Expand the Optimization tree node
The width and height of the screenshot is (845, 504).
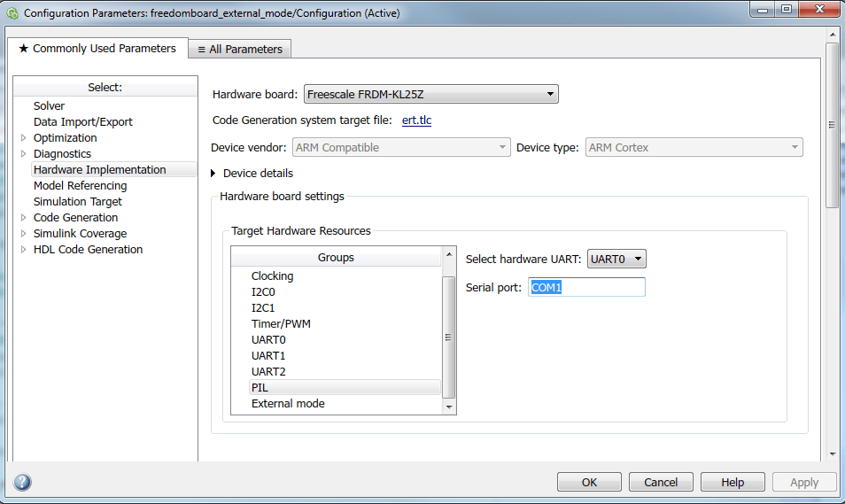(x=24, y=137)
